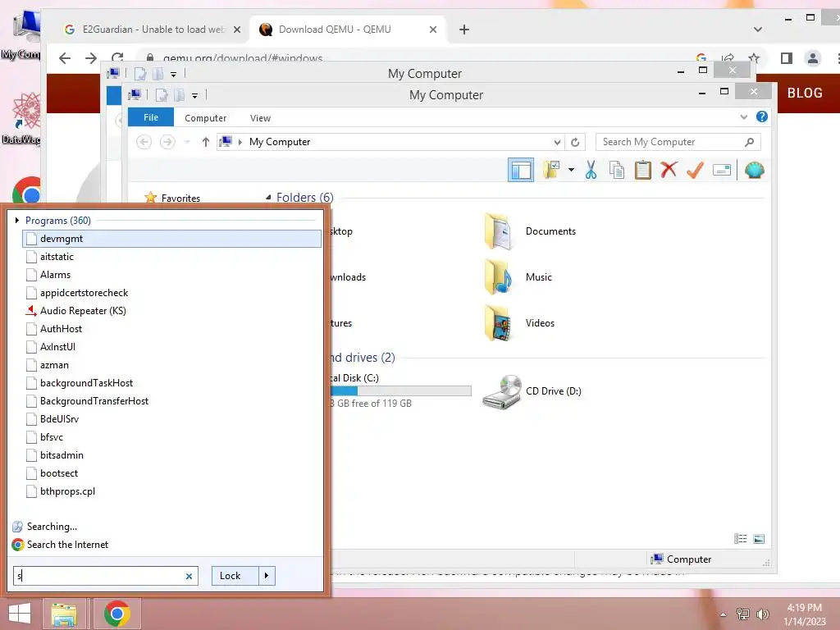Viewport: 840px width, 630px height.
Task: Show hidden tray icons arrow
Action: click(724, 614)
